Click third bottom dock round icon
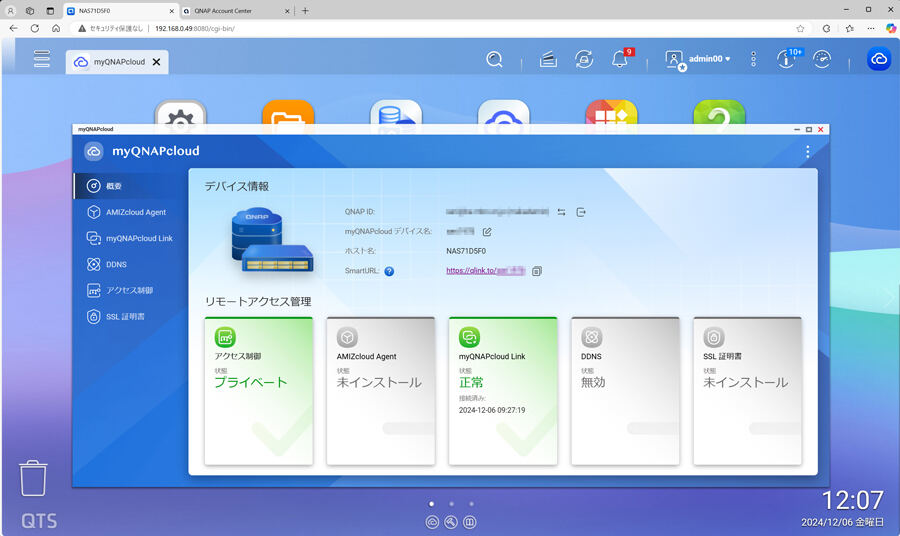The image size is (900, 536). point(470,522)
